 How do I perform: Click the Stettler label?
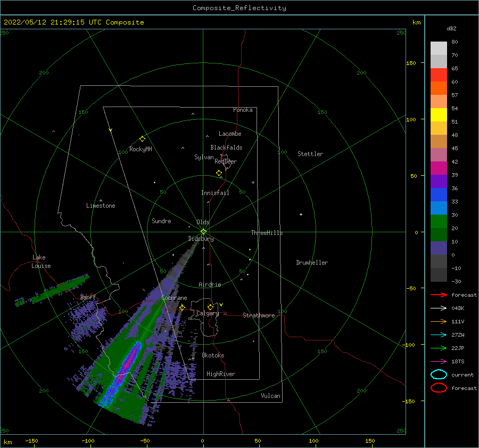coord(310,154)
